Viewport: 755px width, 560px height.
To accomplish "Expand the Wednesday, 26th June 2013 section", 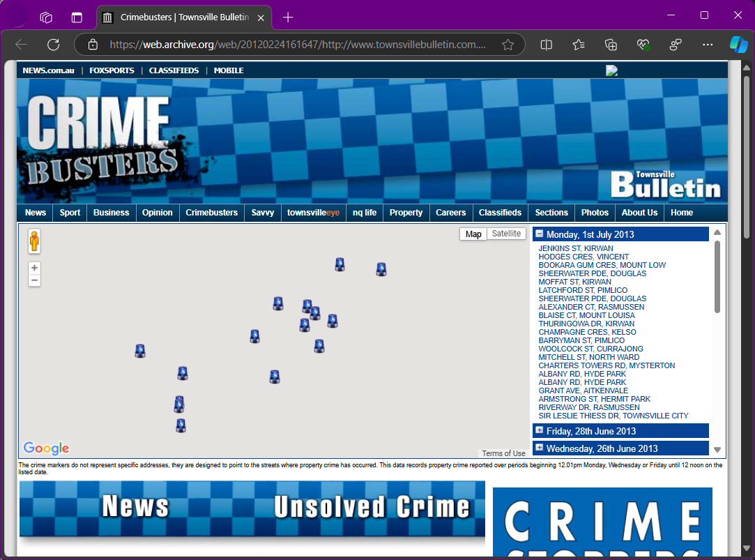I will click(x=540, y=448).
